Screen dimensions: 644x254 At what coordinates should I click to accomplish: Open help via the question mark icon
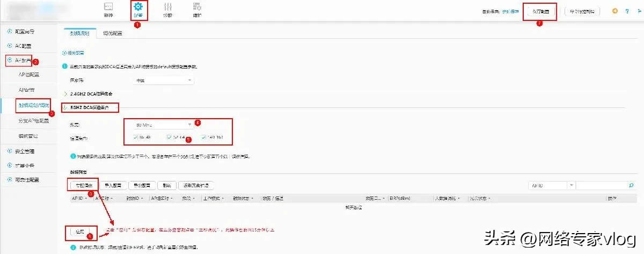point(626,11)
